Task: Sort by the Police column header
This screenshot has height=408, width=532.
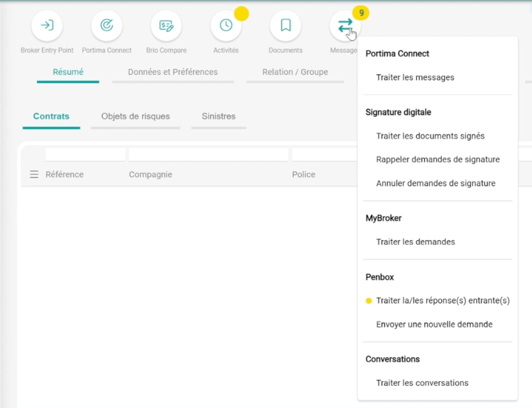Action: click(303, 175)
